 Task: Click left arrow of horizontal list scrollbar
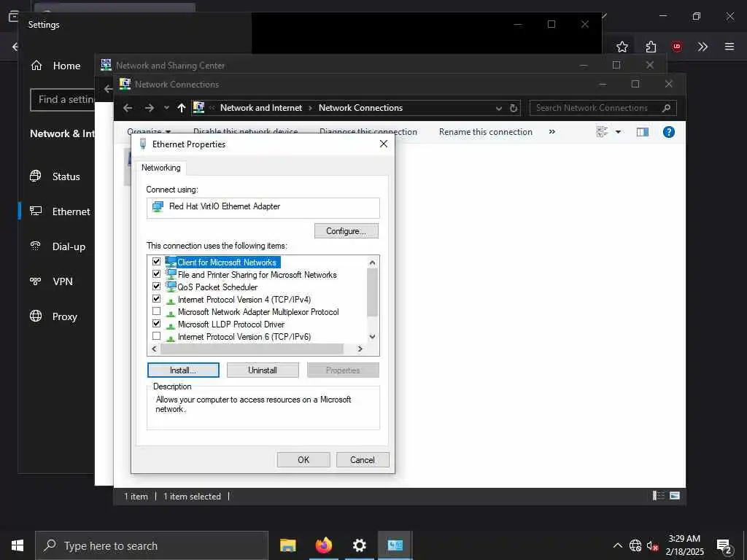point(154,349)
